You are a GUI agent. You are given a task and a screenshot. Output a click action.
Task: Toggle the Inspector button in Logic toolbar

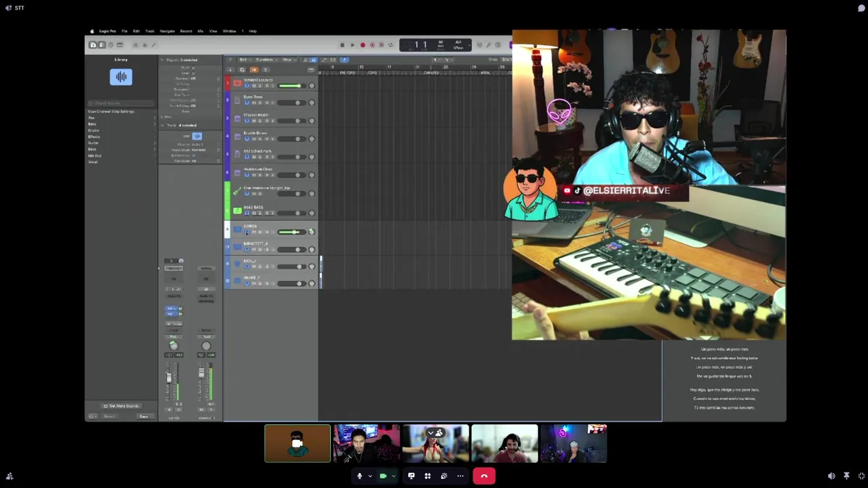click(x=102, y=45)
